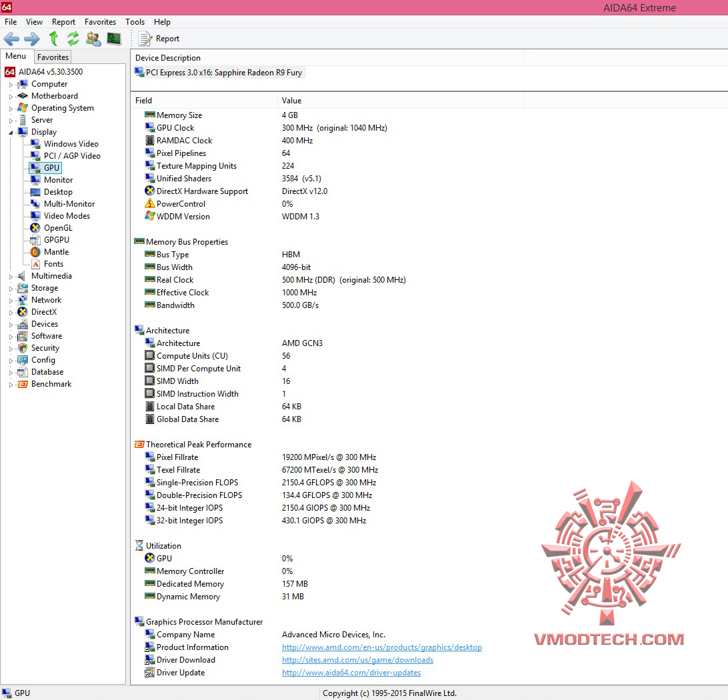Select the Bandwidth row
The height and width of the screenshot is (700, 728).
click(x=232, y=305)
